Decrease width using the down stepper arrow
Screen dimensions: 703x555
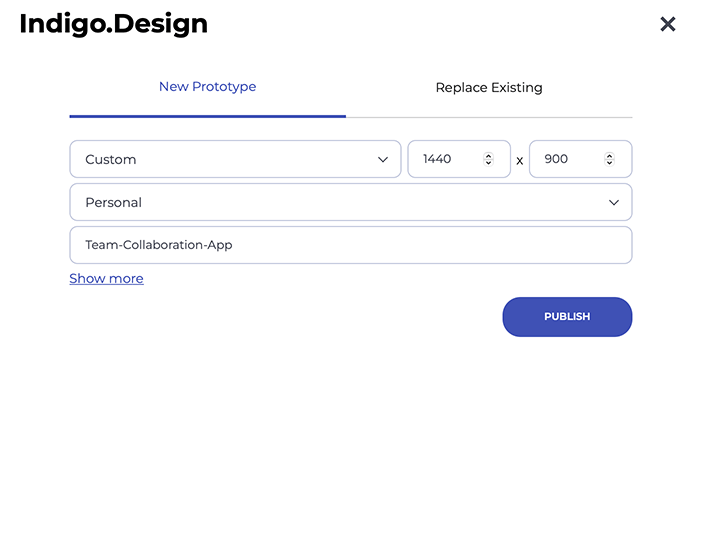click(x=489, y=163)
